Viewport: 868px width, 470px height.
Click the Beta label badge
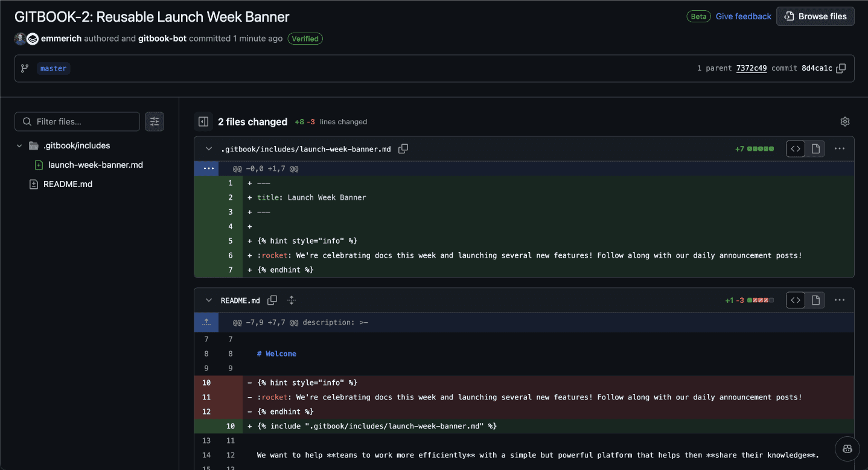(x=698, y=16)
